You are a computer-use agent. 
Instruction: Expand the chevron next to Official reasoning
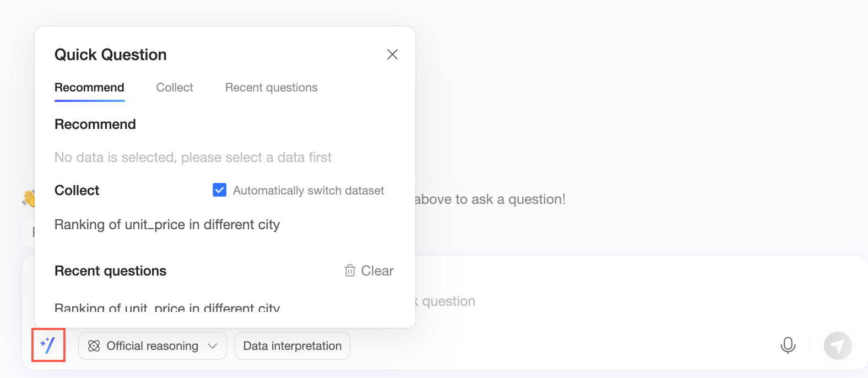point(213,346)
